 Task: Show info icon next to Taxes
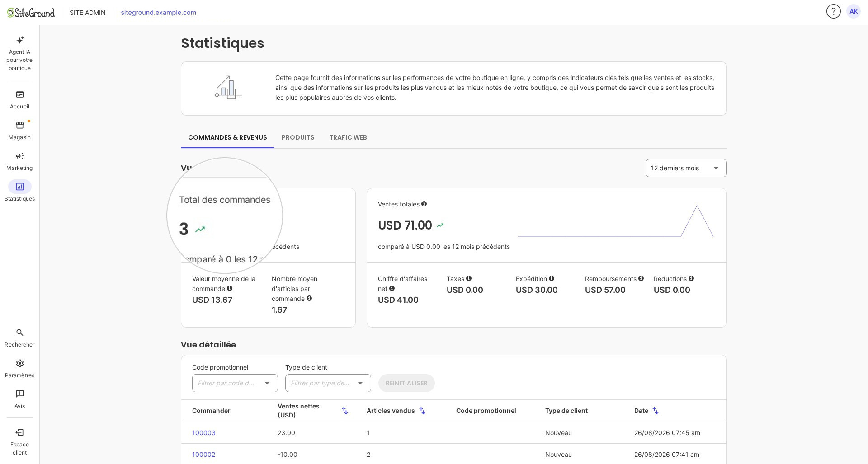tap(469, 278)
